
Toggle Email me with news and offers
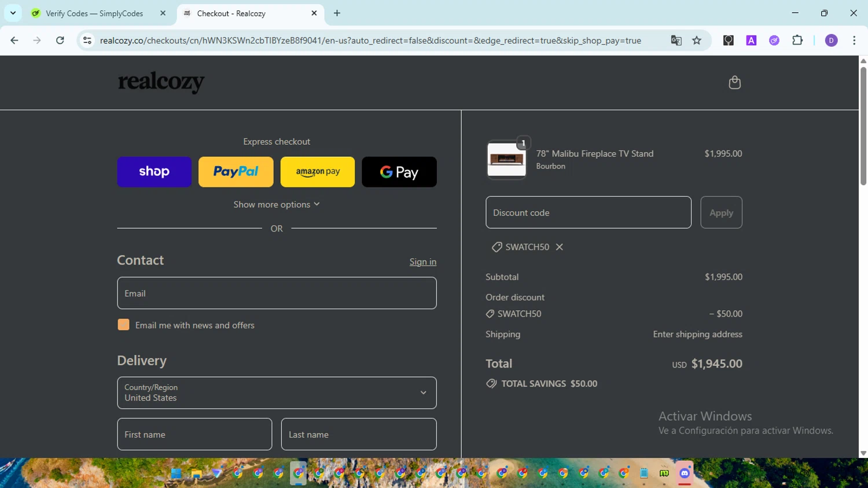coord(123,325)
